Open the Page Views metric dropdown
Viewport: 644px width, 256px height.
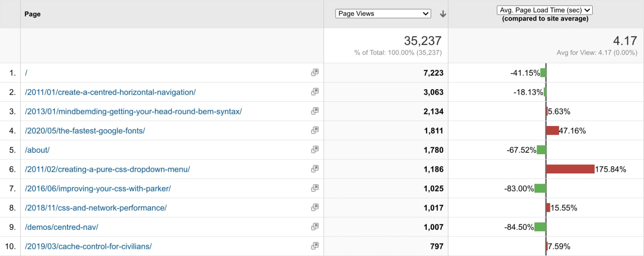coord(383,14)
